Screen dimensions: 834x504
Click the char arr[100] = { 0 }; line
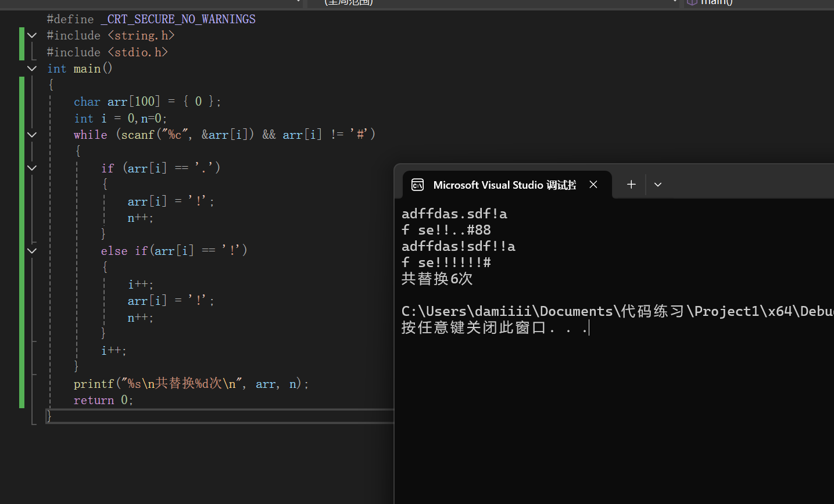click(148, 102)
